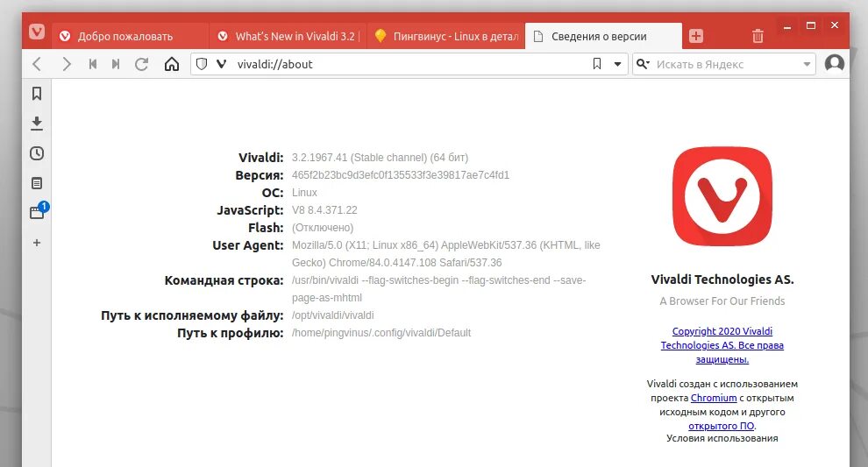The image size is (868, 467).
Task: Open a new tab
Action: (x=696, y=36)
